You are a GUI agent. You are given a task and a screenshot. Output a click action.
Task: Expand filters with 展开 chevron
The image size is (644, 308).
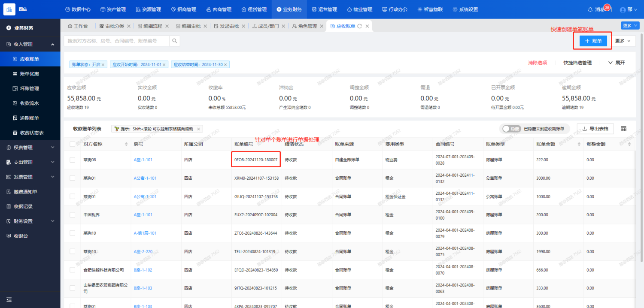click(616, 63)
